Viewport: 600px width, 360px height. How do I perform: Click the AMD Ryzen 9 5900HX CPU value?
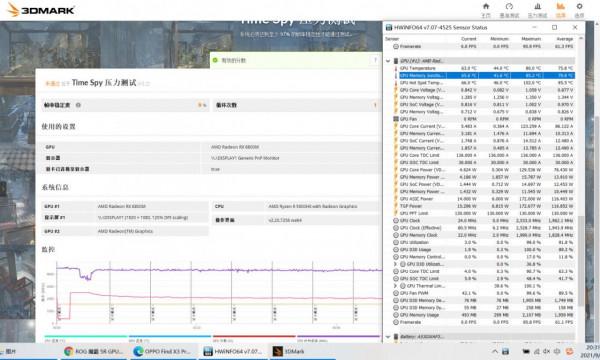click(x=313, y=207)
